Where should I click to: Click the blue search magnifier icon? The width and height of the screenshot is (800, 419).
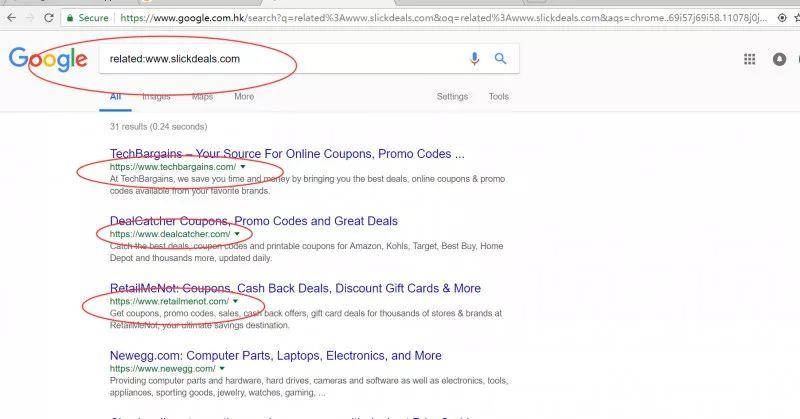coord(501,58)
